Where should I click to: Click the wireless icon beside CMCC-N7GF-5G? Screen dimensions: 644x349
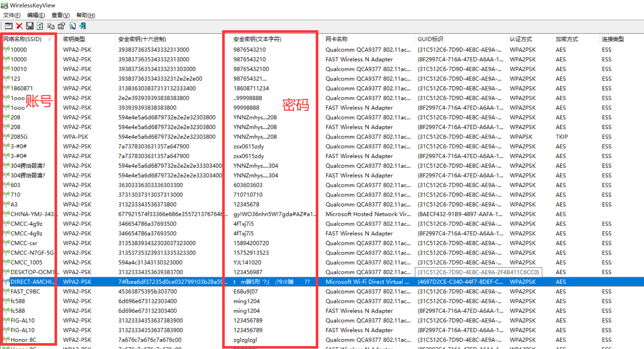coord(6,252)
